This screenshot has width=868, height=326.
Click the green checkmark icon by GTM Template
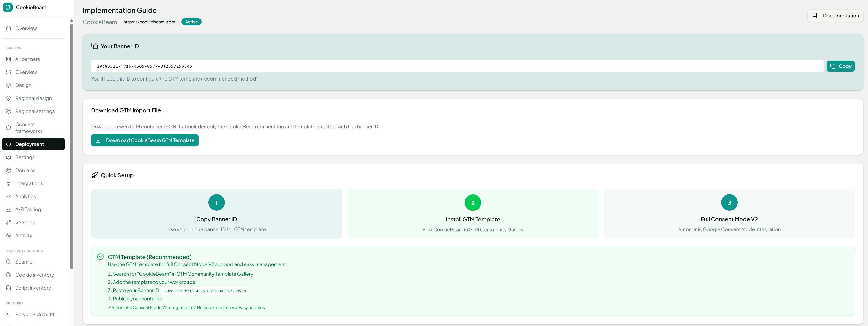[100, 257]
